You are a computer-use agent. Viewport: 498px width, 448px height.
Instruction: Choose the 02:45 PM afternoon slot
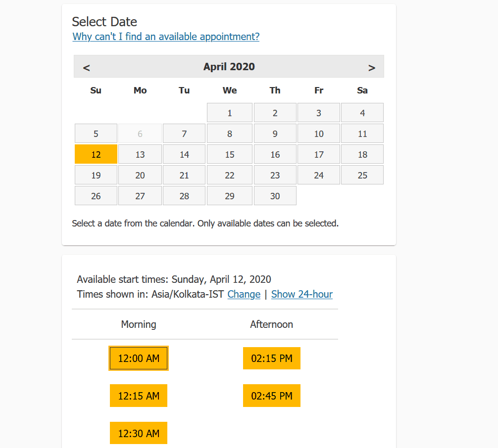(271, 396)
